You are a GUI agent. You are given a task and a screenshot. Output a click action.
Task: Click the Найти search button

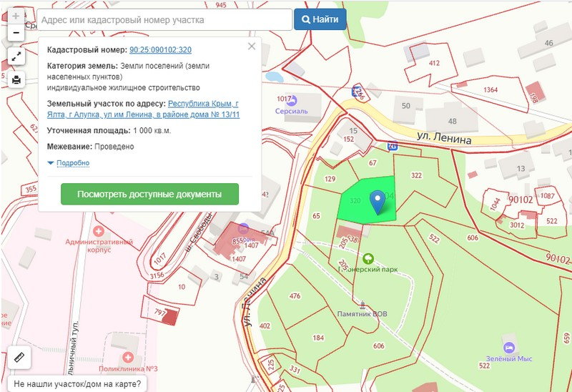[x=320, y=19]
